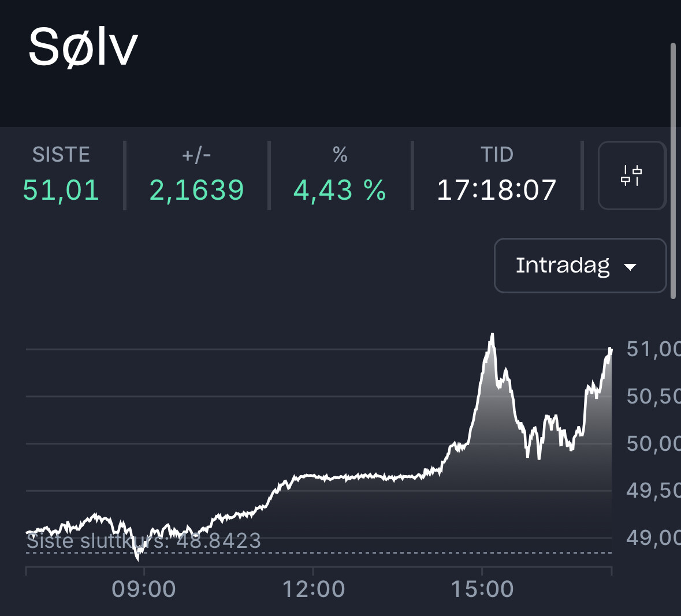Open the chart type settings icon
The image size is (681, 616).
632,176
